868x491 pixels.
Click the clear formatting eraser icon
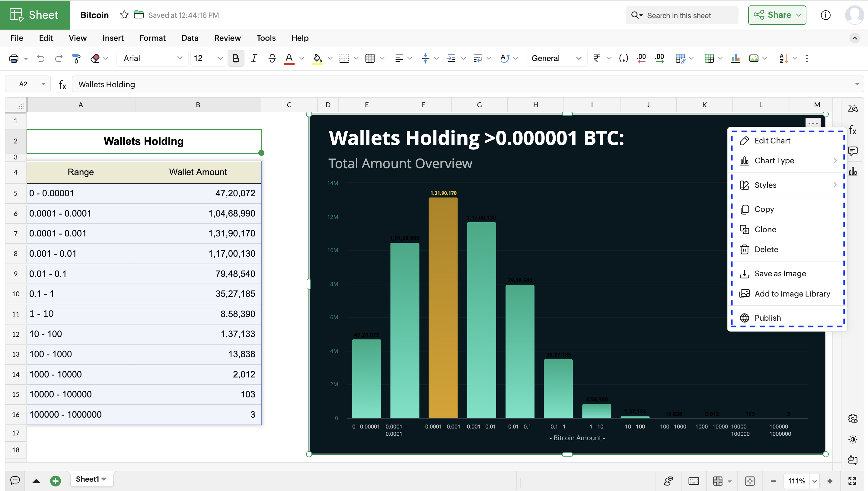click(95, 58)
